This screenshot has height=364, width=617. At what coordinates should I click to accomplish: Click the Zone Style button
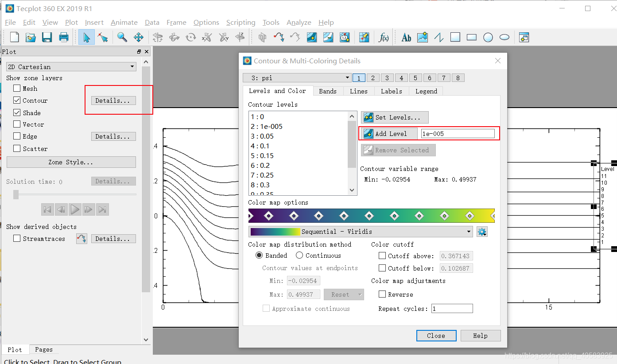pos(71,162)
